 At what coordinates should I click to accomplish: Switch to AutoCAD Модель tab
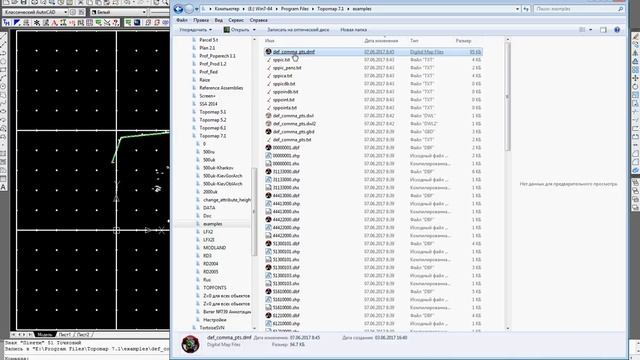point(44,335)
